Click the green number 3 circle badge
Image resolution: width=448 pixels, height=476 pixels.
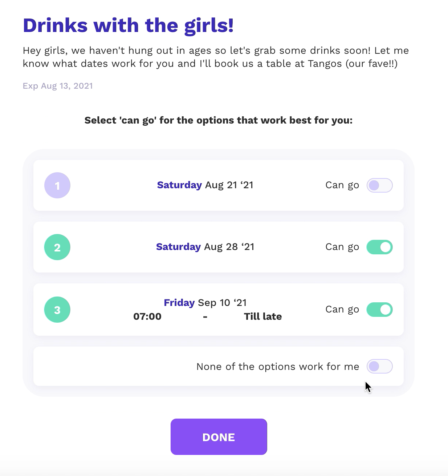tap(57, 310)
